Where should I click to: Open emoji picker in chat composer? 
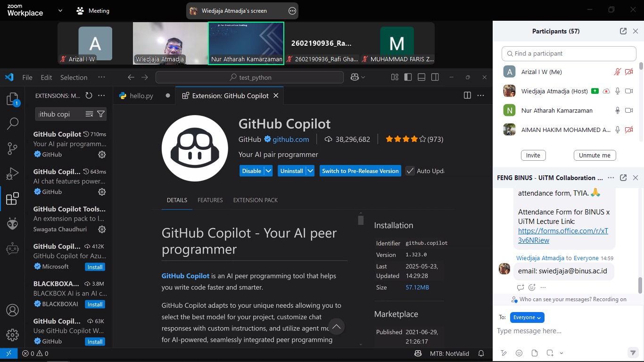point(519,353)
